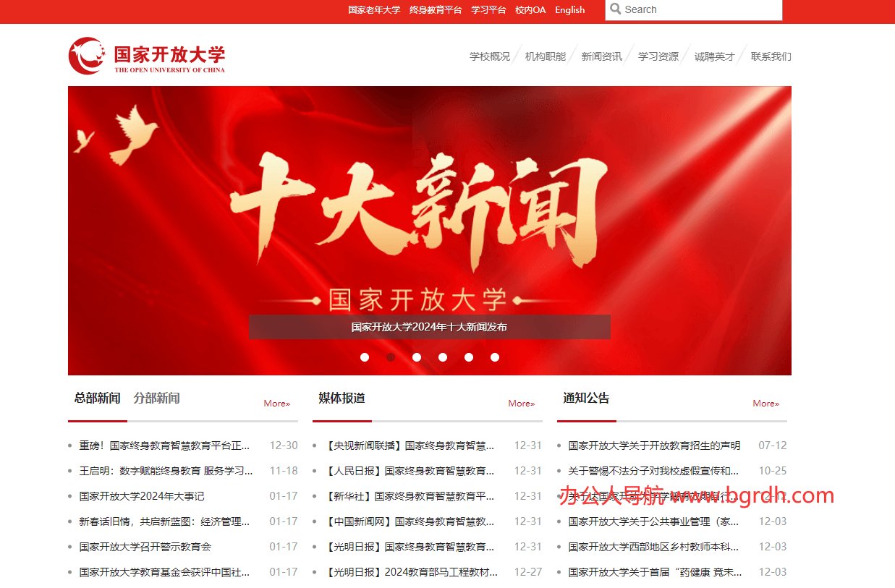Select the last carousel indicator dot
Viewport: 895px width, 588px height.
point(495,357)
